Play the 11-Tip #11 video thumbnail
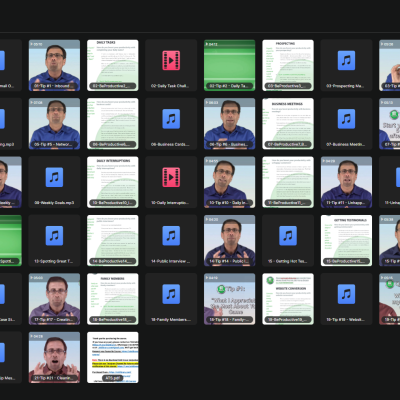Screen dimensions: 400x400 [346, 182]
